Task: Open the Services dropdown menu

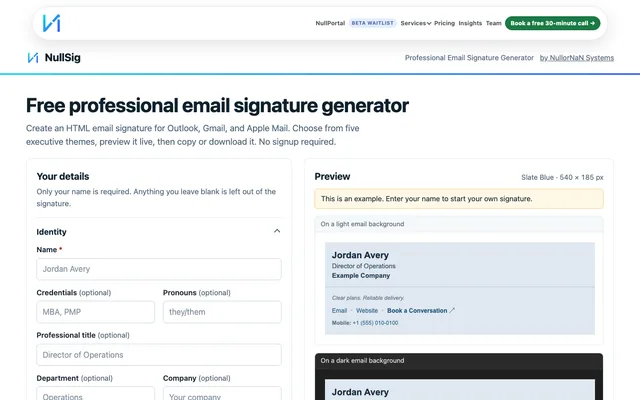Action: pos(416,23)
